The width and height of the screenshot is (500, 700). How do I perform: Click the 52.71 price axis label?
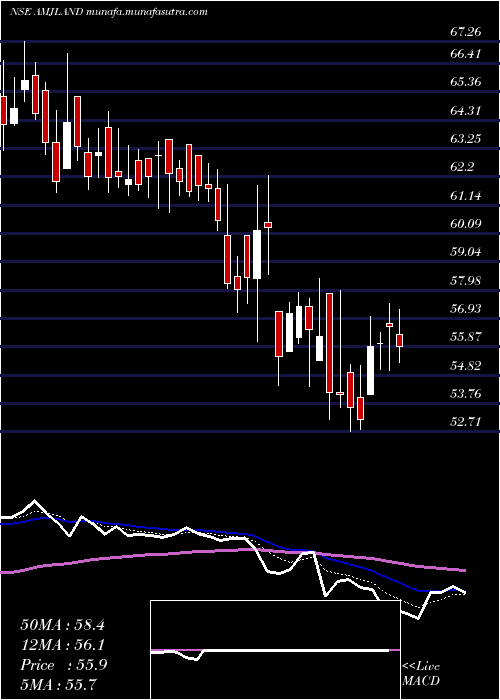[466, 422]
